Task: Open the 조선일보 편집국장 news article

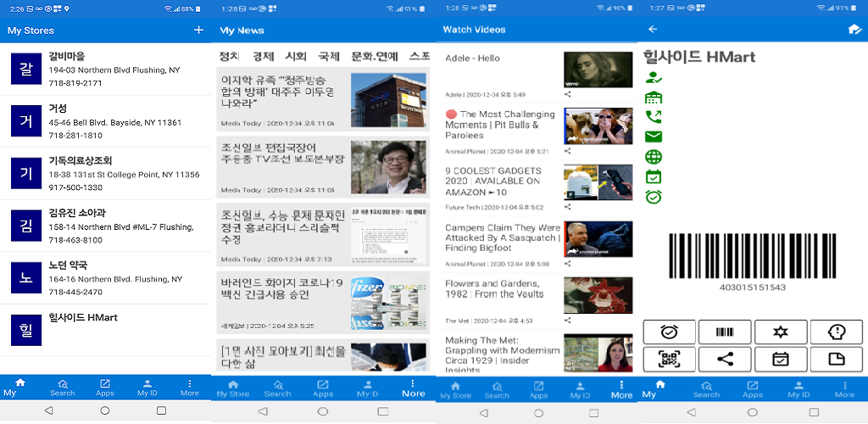Action: pos(323,166)
